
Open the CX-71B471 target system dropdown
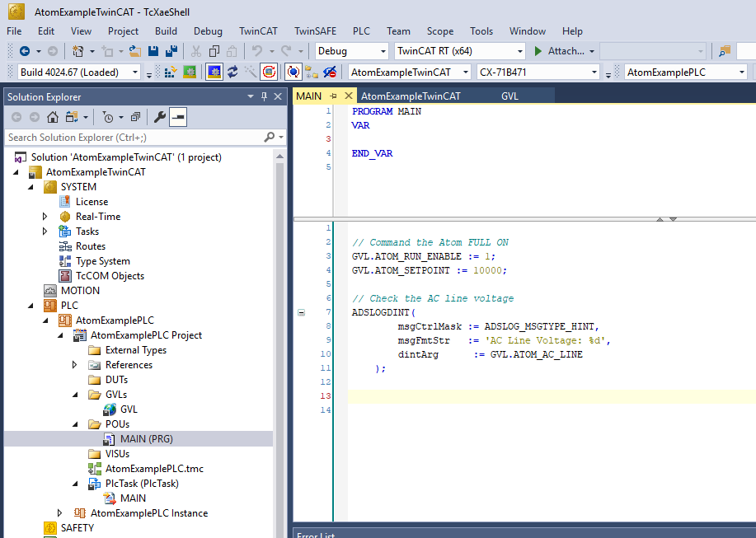click(x=538, y=72)
